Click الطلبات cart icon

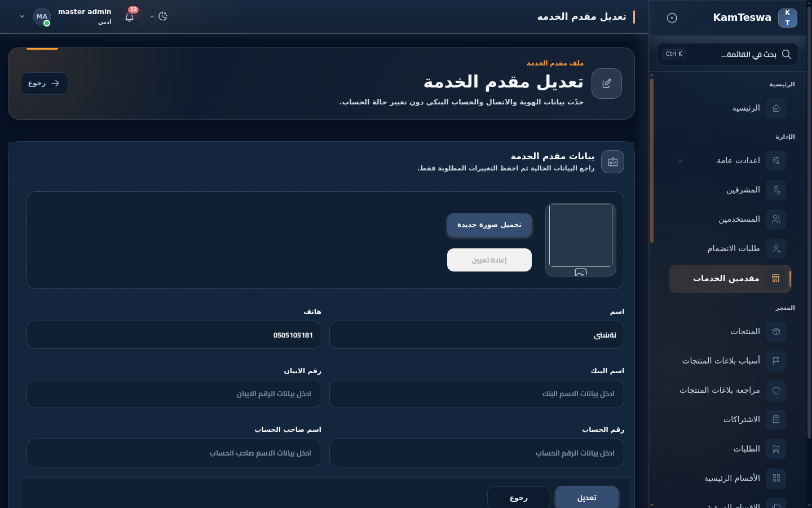[776, 449]
